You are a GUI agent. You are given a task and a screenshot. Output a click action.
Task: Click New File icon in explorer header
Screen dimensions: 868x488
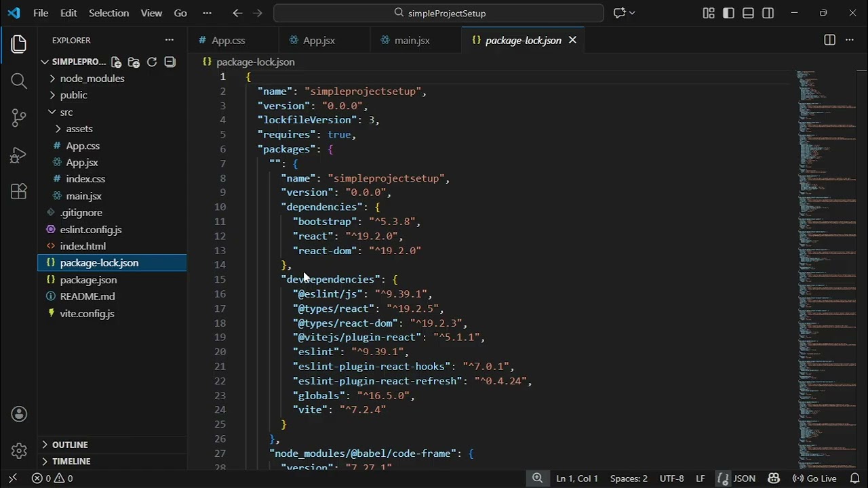pyautogui.click(x=116, y=62)
